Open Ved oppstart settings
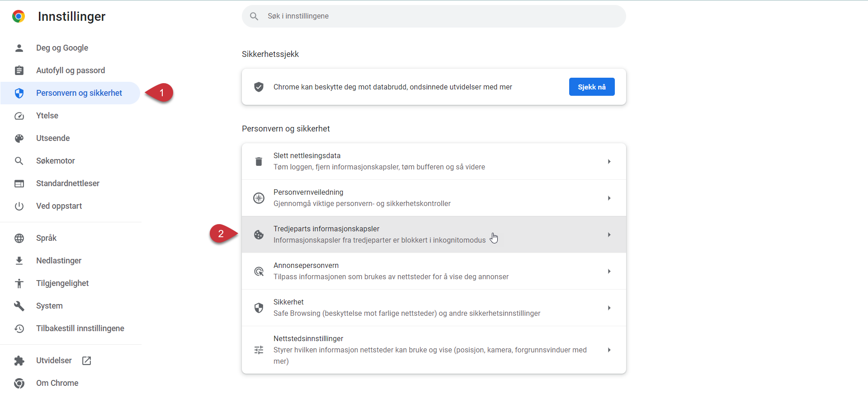This screenshot has width=868, height=403. tap(70, 206)
